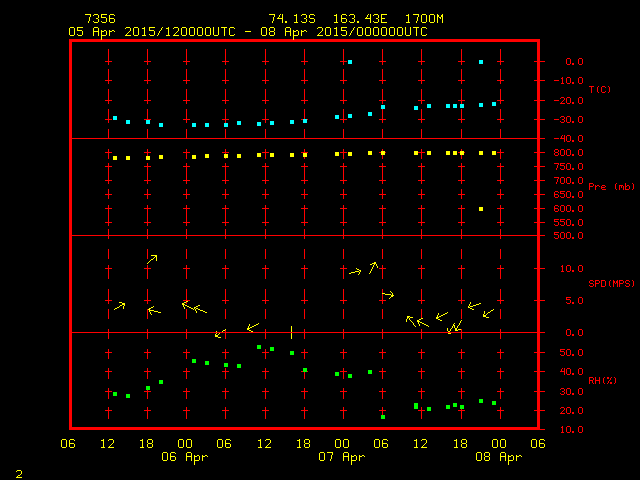Click the station ID 7356 in the header
640x480 pixels.
click(99, 19)
